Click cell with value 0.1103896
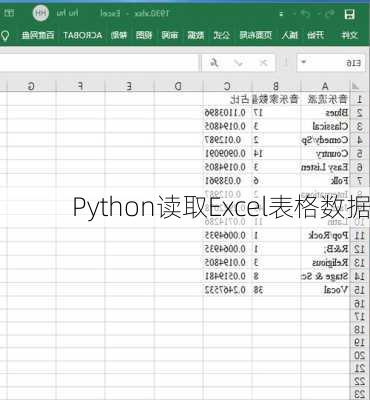The height and width of the screenshot is (400, 370). [227, 113]
